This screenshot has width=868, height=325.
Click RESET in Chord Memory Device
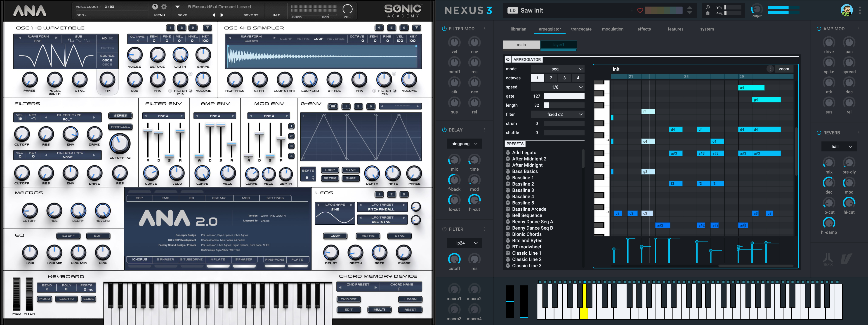coord(410,310)
